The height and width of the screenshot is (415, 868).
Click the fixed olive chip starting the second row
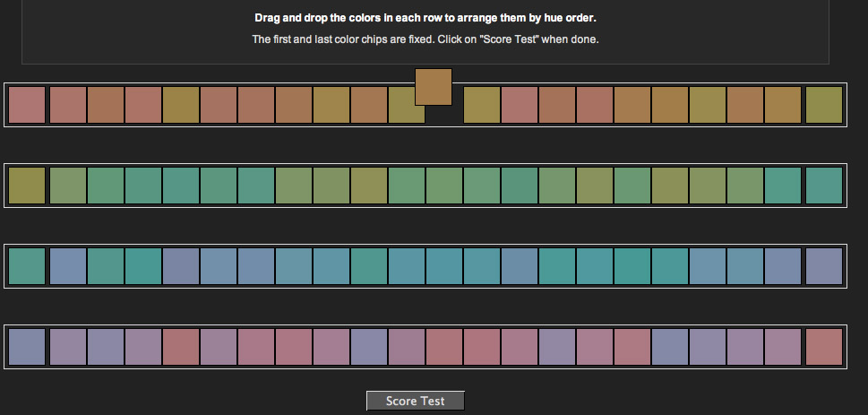[27, 186]
